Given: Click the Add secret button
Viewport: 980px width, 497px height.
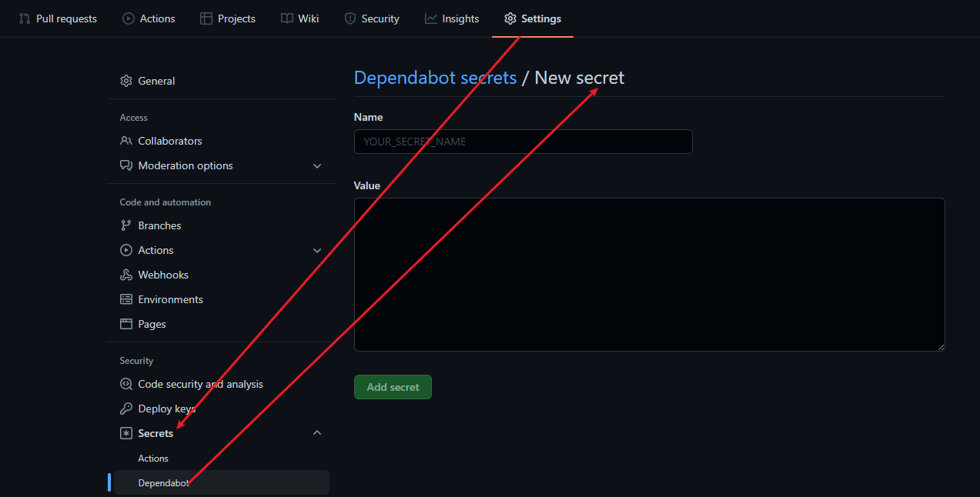Looking at the screenshot, I should point(393,387).
